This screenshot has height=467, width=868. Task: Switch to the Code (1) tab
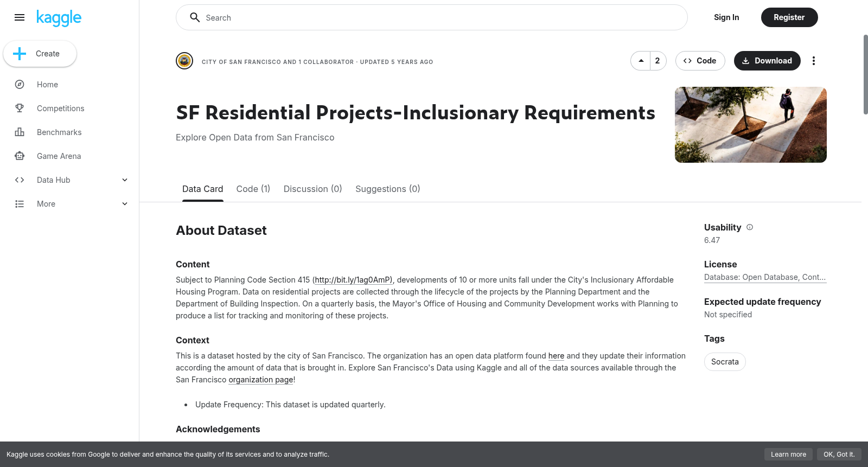click(253, 189)
